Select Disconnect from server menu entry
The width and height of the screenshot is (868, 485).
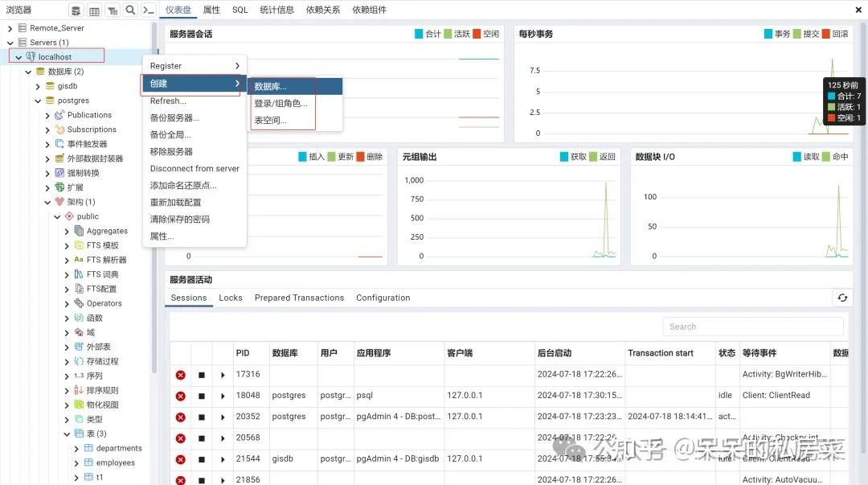tap(194, 168)
